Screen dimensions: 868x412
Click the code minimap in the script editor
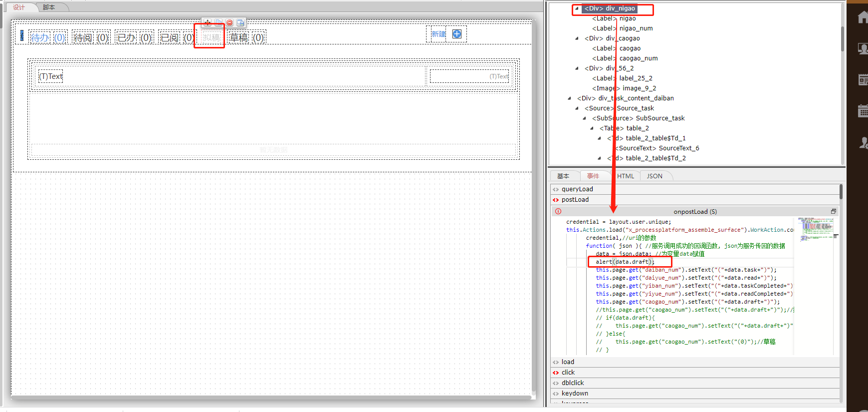pos(815,228)
